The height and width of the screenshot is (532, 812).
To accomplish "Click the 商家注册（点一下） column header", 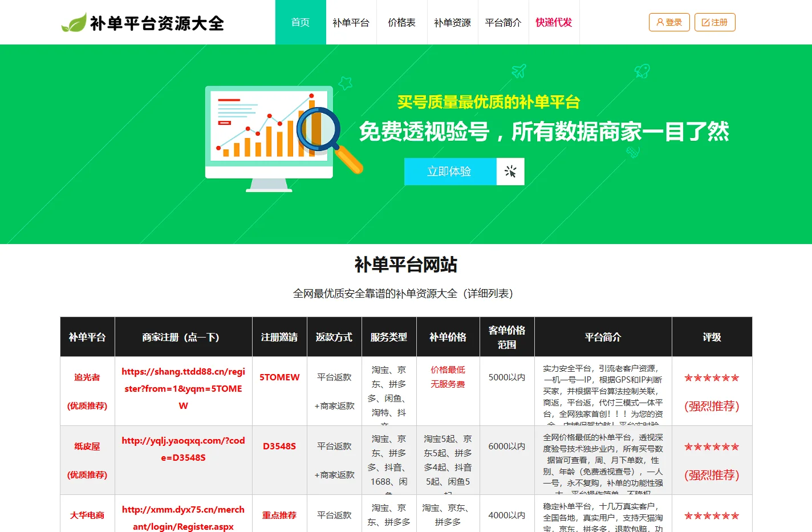I will click(183, 337).
